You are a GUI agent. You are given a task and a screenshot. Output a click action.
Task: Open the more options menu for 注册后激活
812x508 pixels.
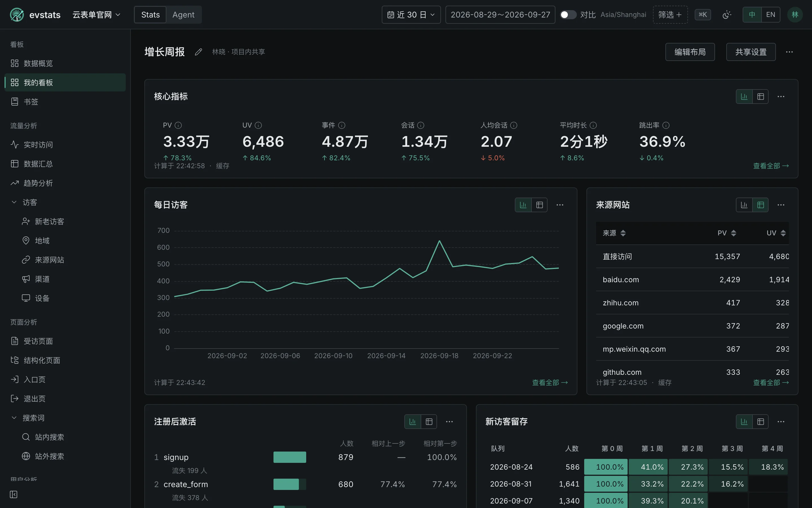pos(449,422)
